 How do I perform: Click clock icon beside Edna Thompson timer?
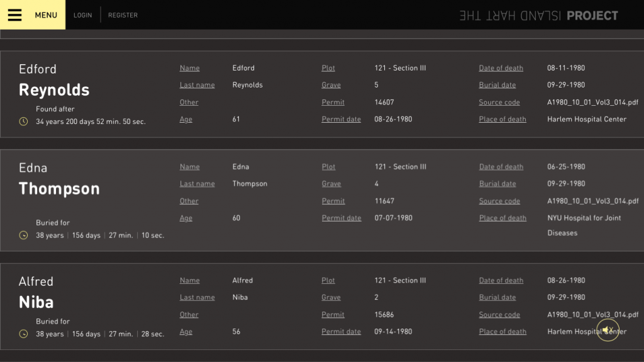pos(24,235)
